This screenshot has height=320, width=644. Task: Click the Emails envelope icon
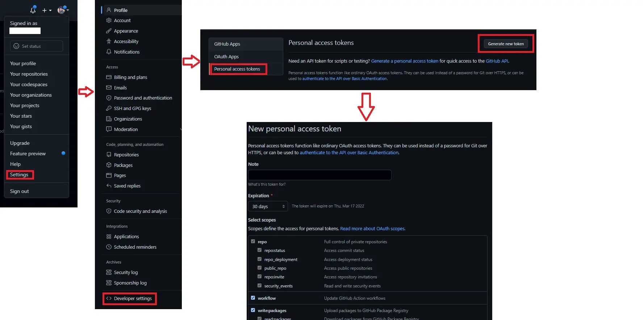[109, 88]
